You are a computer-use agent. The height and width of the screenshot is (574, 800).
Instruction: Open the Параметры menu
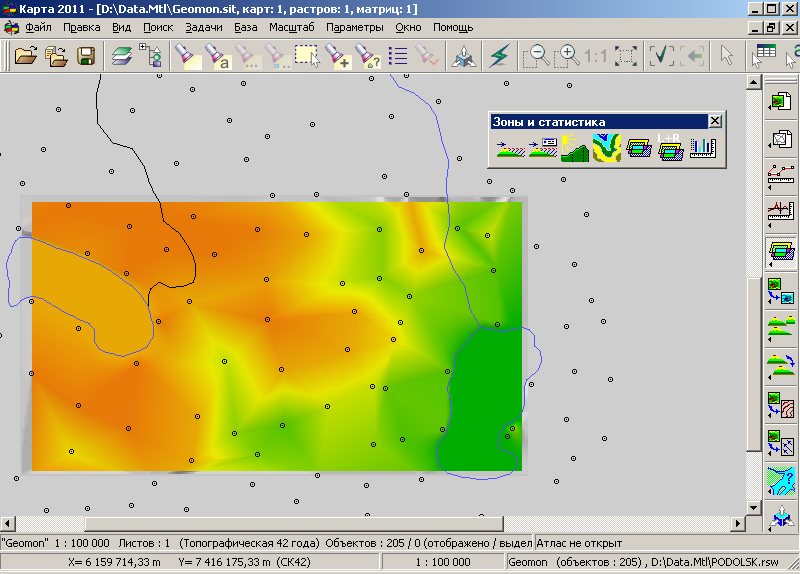click(x=355, y=27)
